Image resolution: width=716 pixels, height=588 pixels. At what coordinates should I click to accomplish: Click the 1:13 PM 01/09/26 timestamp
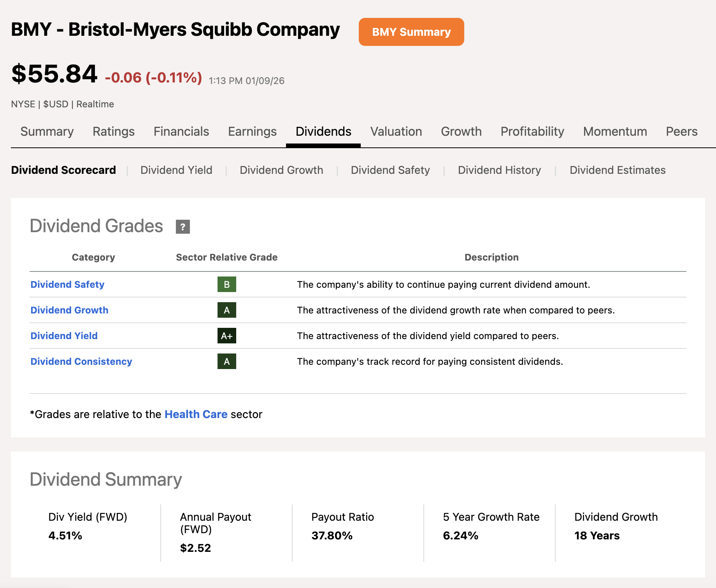point(247,80)
